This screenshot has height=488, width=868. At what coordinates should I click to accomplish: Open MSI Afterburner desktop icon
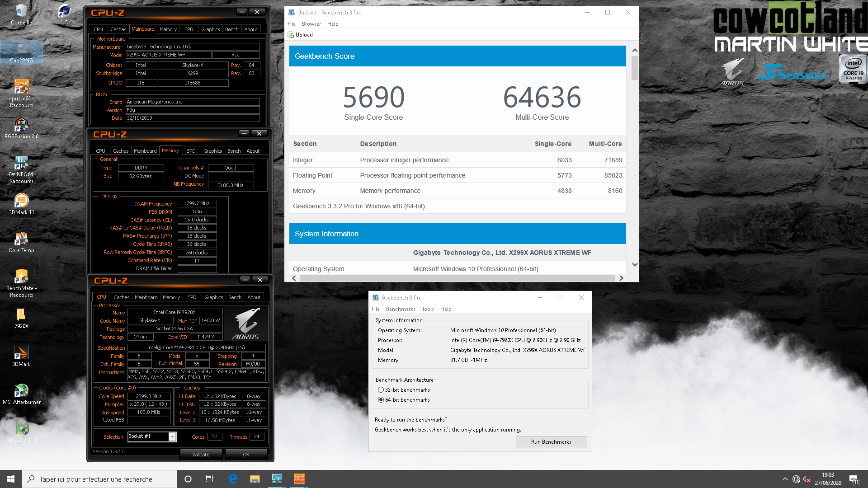[x=21, y=394]
